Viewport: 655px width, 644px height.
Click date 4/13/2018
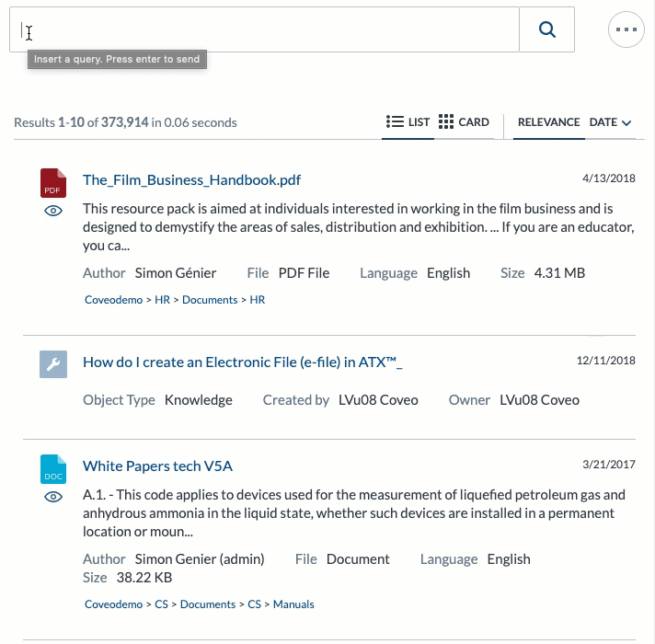pos(609,178)
